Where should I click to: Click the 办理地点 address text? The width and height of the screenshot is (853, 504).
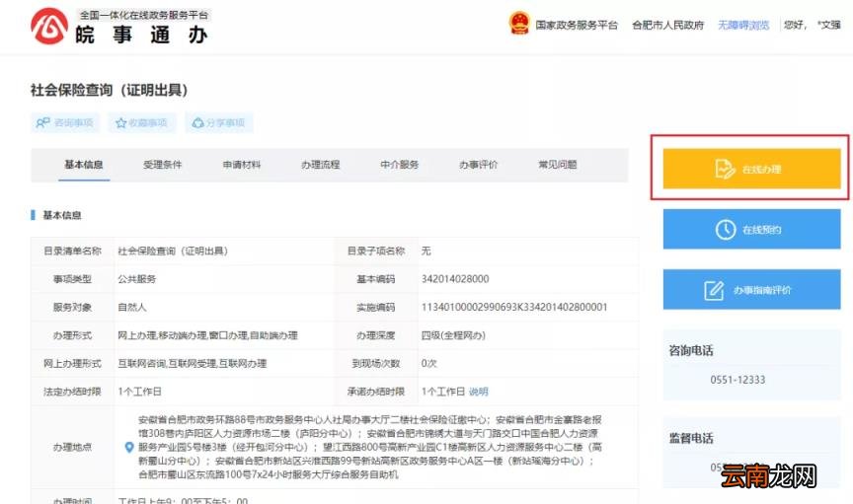(370, 447)
